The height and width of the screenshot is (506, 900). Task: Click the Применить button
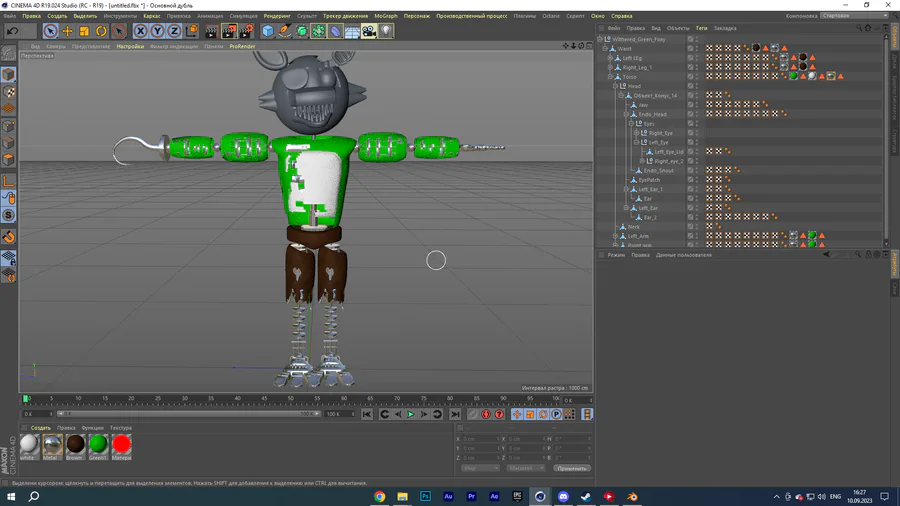click(572, 468)
